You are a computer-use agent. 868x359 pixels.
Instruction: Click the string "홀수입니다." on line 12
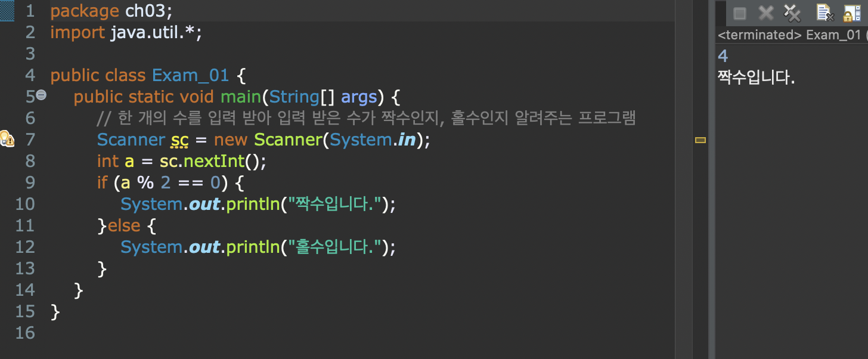[335, 247]
